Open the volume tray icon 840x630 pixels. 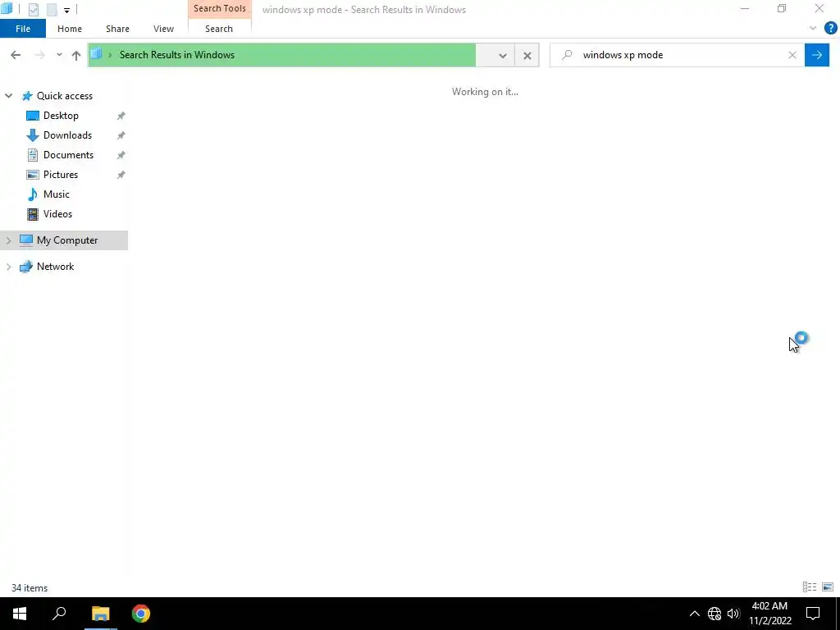733,614
